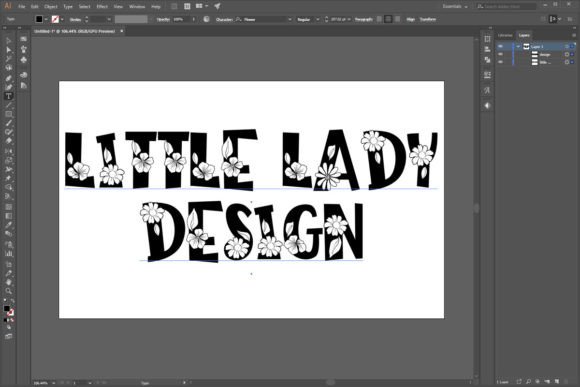
Task: Select the Paintbrush tool
Action: 8,123
